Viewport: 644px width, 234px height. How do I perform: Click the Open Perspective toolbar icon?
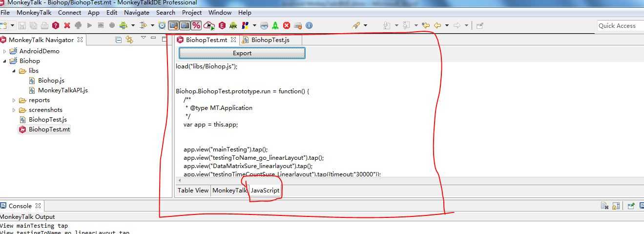(480, 25)
